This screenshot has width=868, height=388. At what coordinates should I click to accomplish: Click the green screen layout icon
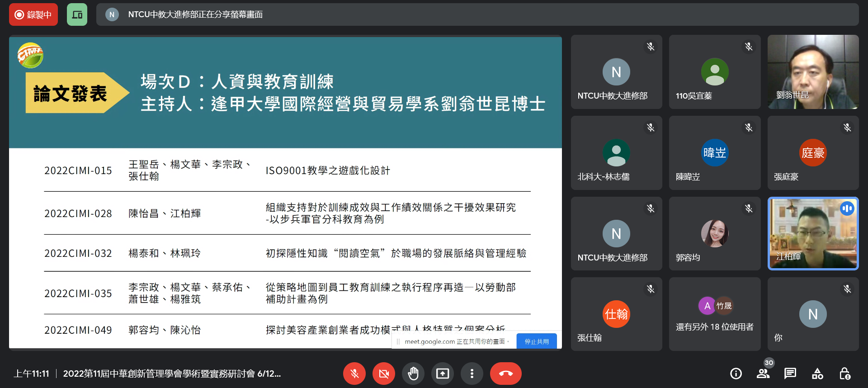pyautogui.click(x=77, y=14)
